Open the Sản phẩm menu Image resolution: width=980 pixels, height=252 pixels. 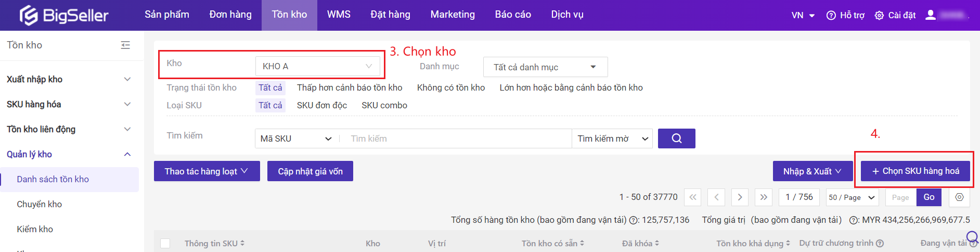point(167,15)
